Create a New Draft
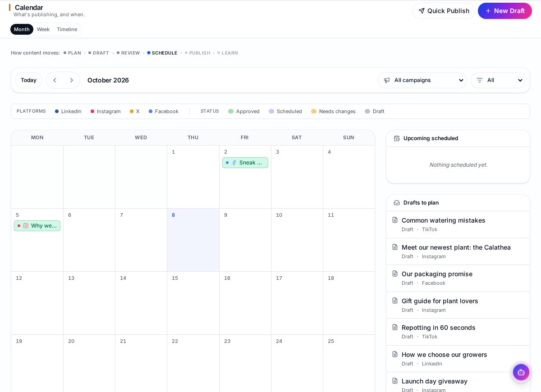 click(505, 11)
